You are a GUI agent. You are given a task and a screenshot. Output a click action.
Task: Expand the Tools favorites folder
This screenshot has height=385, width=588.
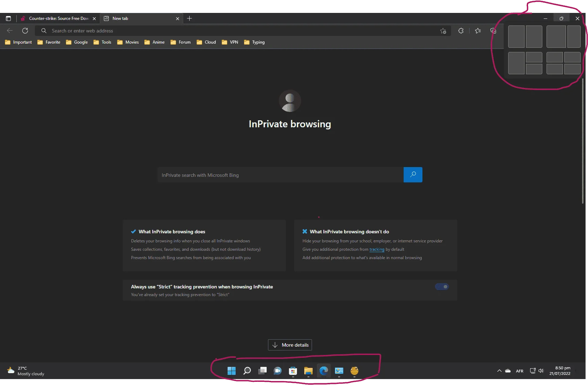[102, 42]
